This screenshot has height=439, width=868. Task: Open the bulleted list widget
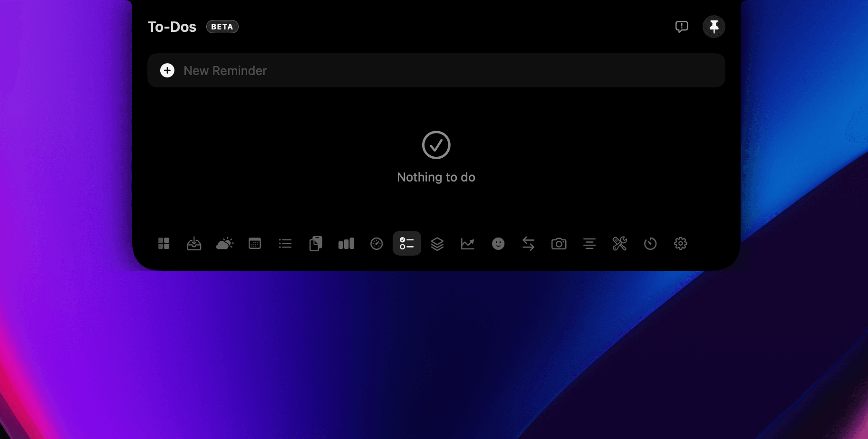click(x=285, y=244)
